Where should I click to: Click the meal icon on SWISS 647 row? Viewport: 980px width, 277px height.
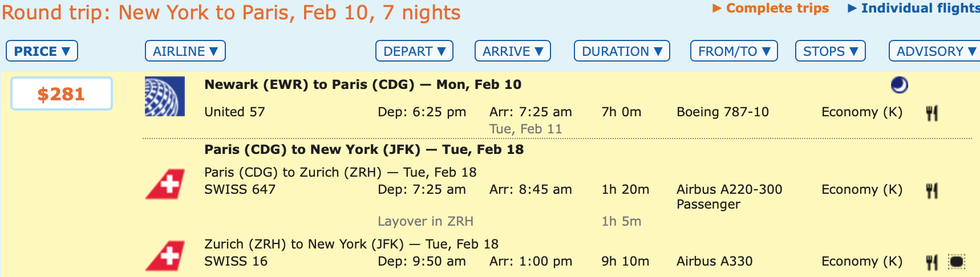[932, 190]
